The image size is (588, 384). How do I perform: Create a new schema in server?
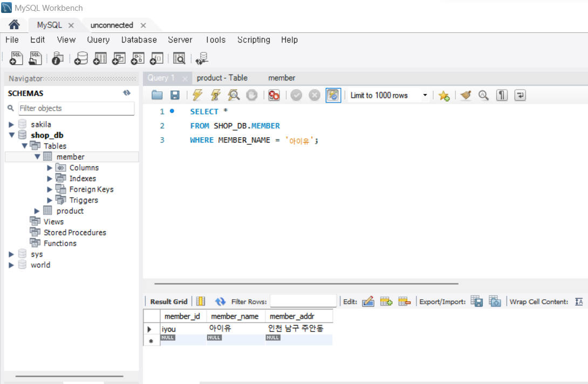pyautogui.click(x=80, y=58)
